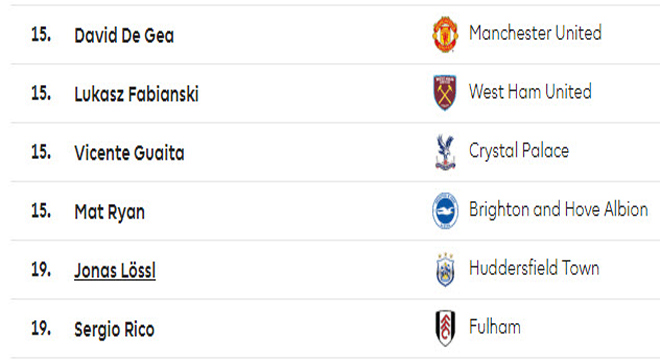Open David De Gea's player profile
This screenshot has height=360, width=660.
pos(124,35)
